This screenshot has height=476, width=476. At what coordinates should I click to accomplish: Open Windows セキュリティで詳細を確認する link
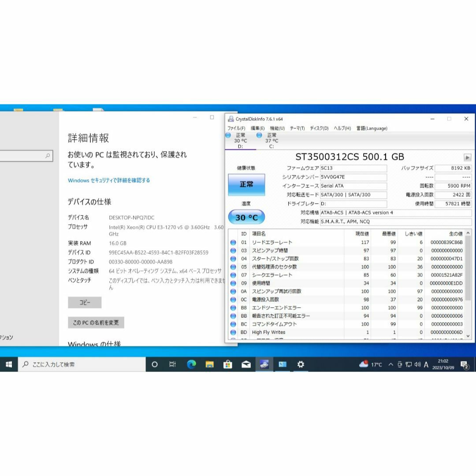point(109,180)
